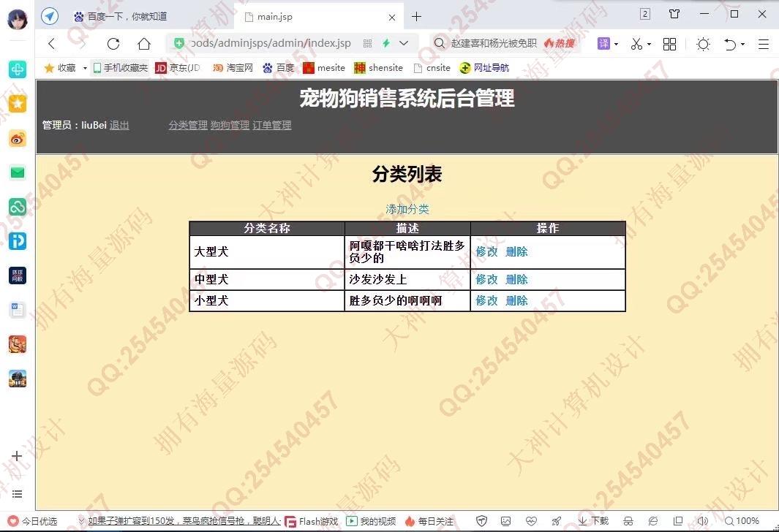Screen dimensions: 779x532
Task: Expand the address bar dropdown chevron
Action: (404, 43)
